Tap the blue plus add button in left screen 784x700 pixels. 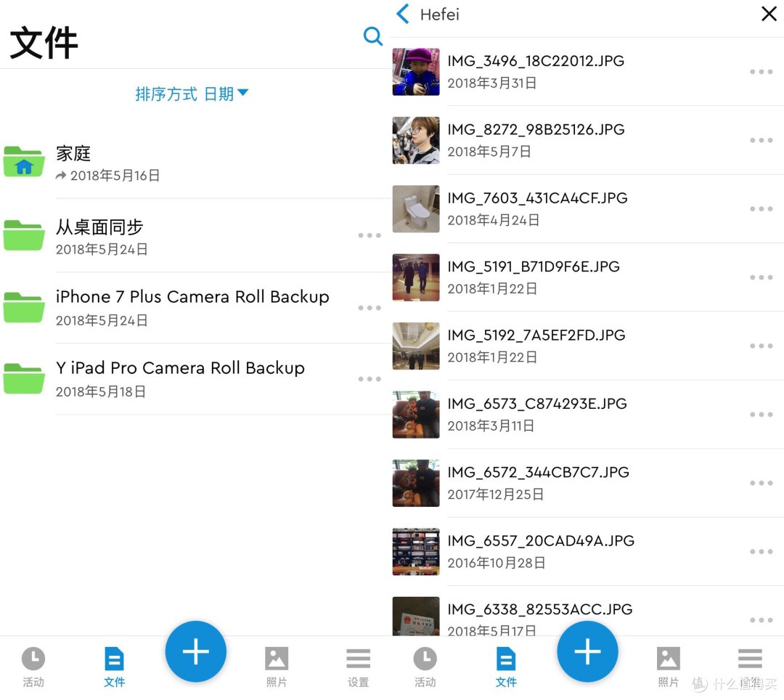(195, 651)
